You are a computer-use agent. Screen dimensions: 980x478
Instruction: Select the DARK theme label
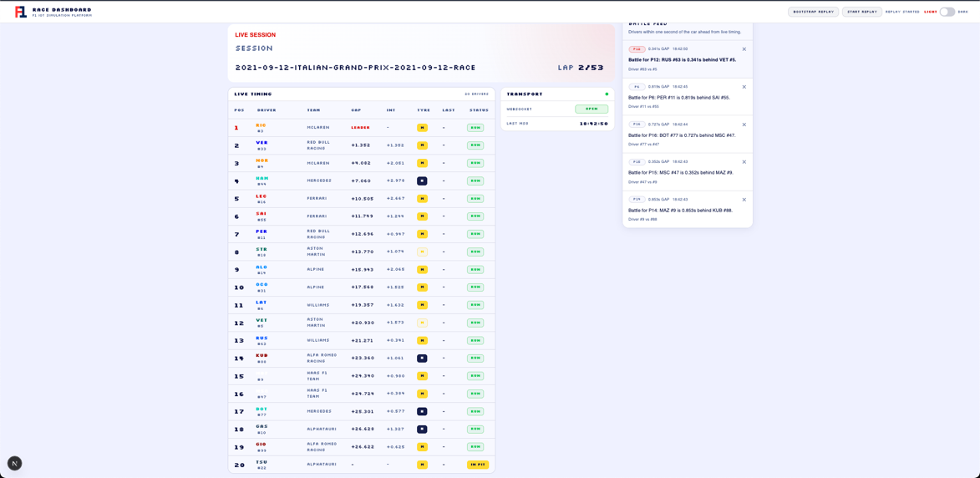coord(963,12)
